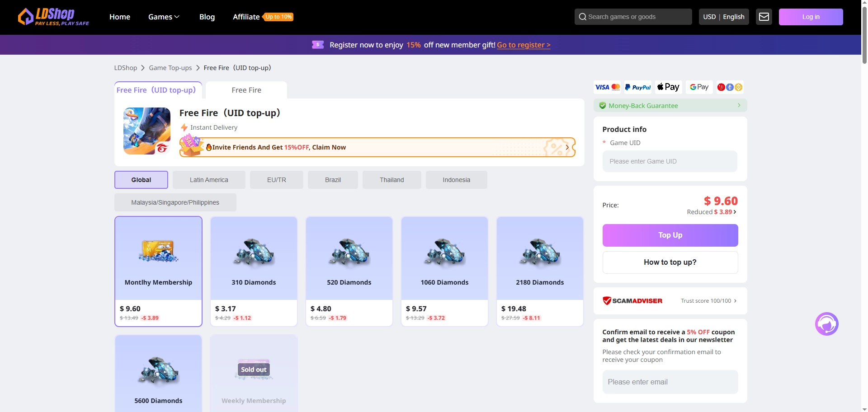Click the gift box promo icon
The width and height of the screenshot is (868, 412).
point(191,145)
